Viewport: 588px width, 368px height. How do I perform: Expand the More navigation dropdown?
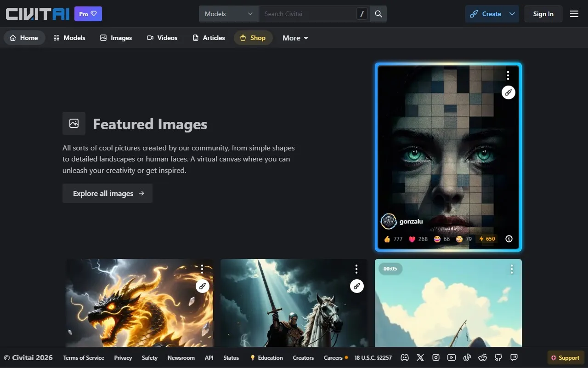pyautogui.click(x=295, y=38)
